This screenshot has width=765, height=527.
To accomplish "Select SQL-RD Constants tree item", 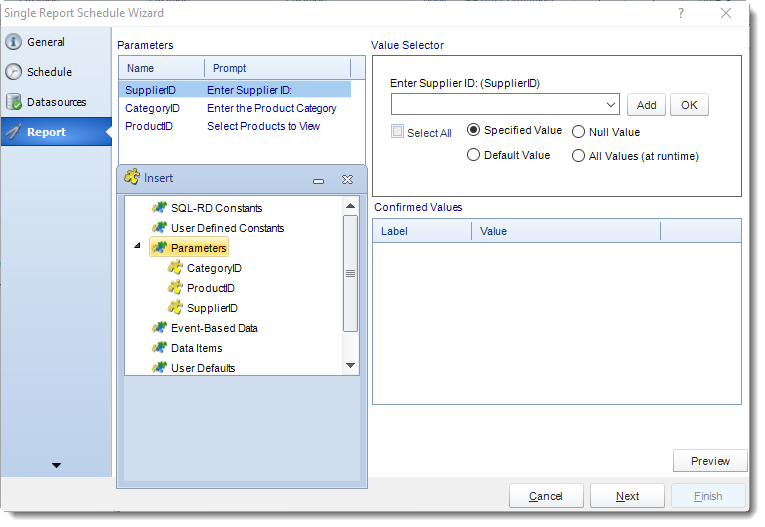I will pyautogui.click(x=217, y=208).
